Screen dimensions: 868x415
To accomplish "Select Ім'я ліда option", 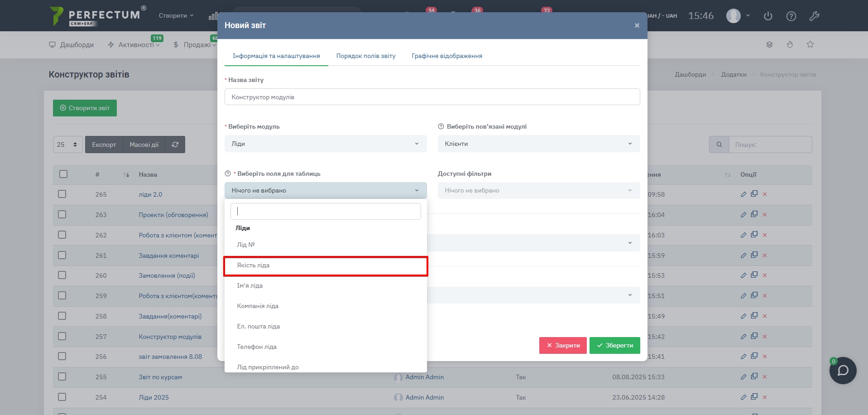I will point(326,285).
